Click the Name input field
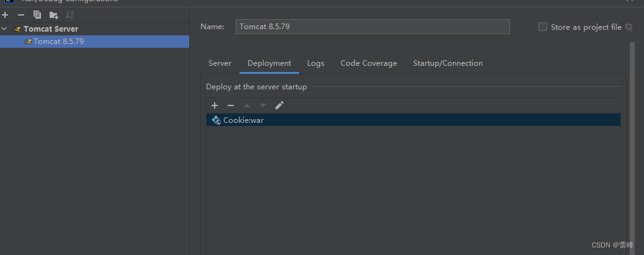The height and width of the screenshot is (255, 644). [x=372, y=27]
